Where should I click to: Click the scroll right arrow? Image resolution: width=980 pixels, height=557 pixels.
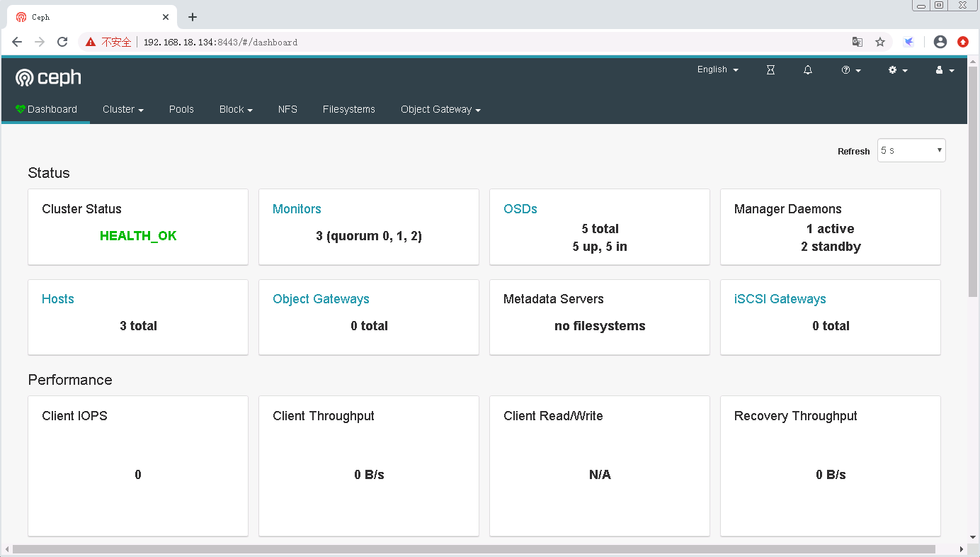pos(962,549)
